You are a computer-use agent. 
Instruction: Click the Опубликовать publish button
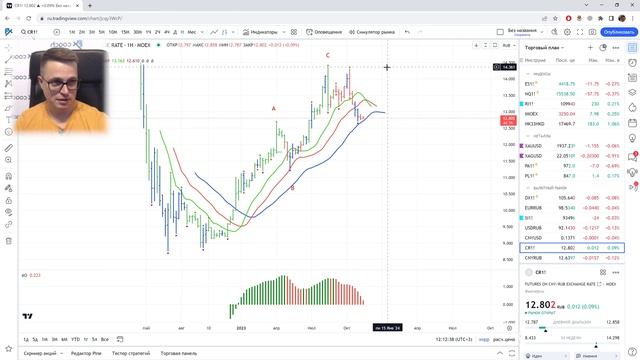pos(619,32)
